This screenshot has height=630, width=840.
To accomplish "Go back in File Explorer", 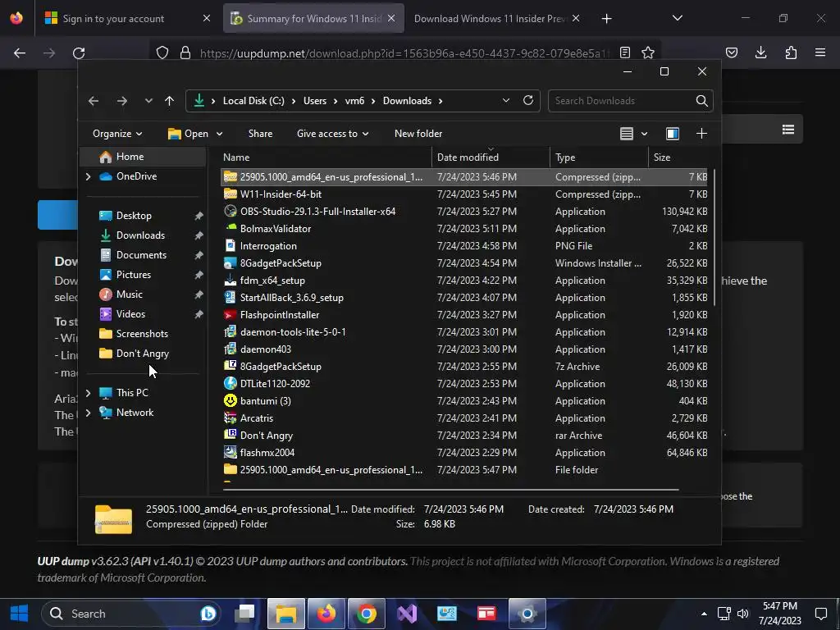I will point(94,101).
